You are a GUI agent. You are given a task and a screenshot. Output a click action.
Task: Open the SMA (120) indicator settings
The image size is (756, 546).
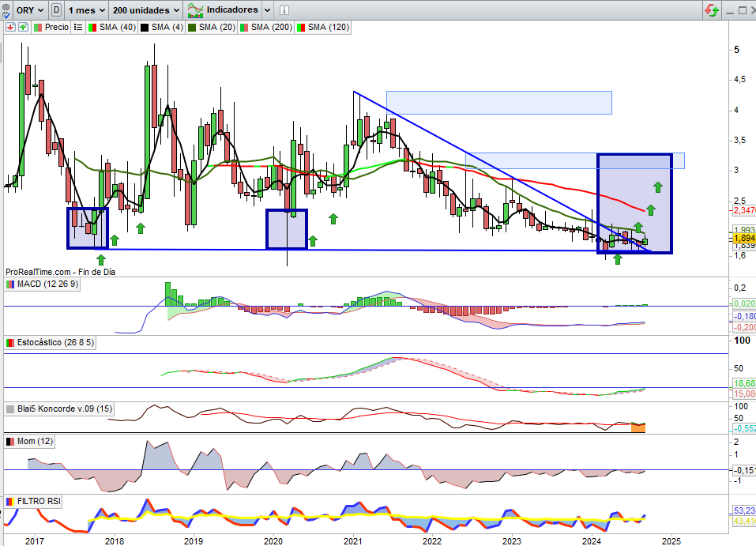pyautogui.click(x=323, y=28)
